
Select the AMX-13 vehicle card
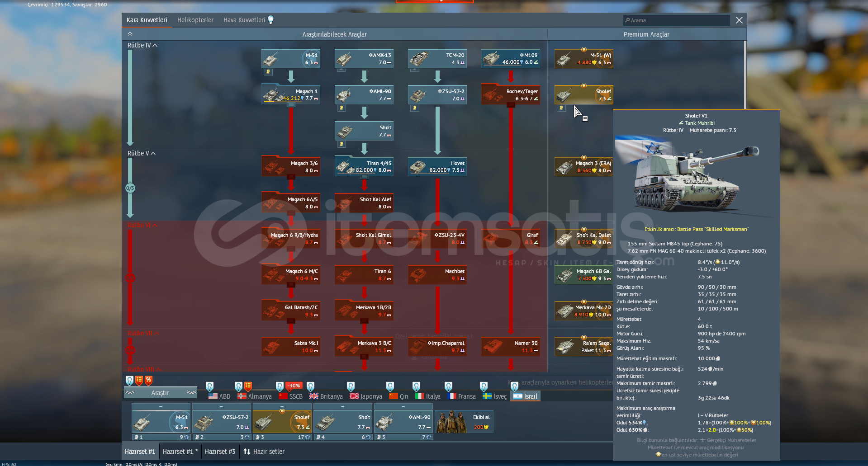pyautogui.click(x=364, y=59)
